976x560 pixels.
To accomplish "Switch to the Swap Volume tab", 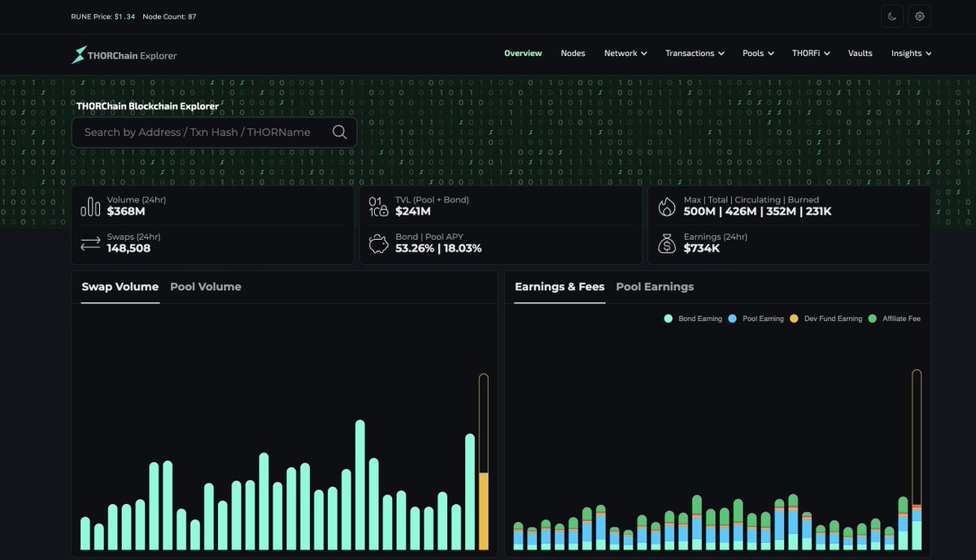I will [120, 287].
